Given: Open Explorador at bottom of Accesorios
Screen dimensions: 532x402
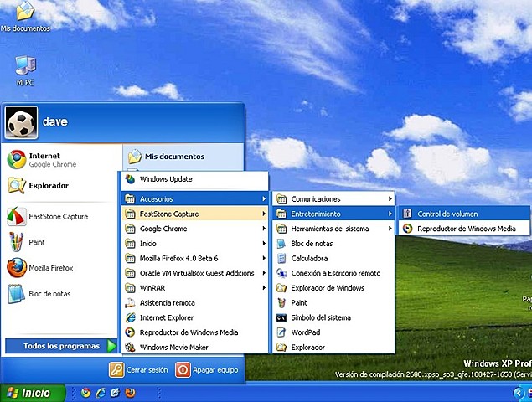Looking at the screenshot, I should coord(333,347).
